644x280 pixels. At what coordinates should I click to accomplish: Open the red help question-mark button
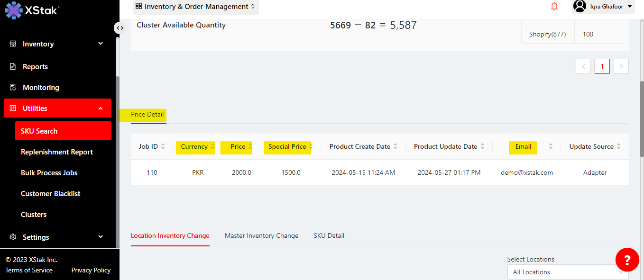[x=627, y=260]
